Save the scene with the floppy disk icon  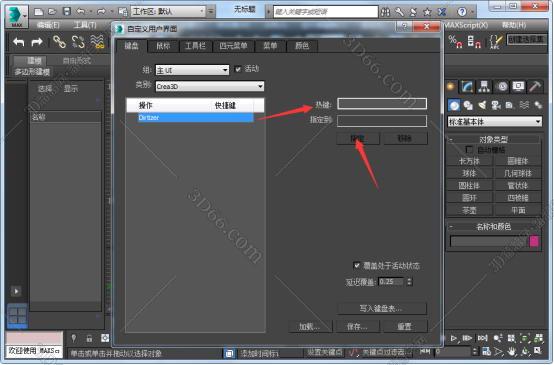coord(67,12)
